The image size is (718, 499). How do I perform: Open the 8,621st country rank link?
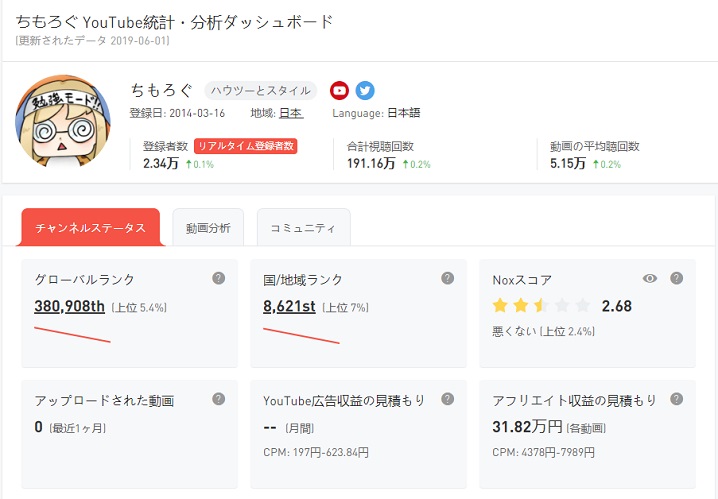(x=289, y=306)
